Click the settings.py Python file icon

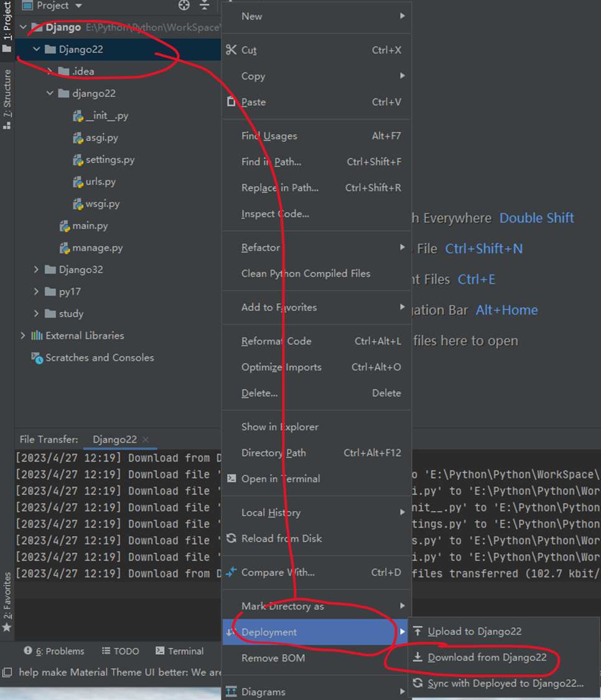[78, 159]
